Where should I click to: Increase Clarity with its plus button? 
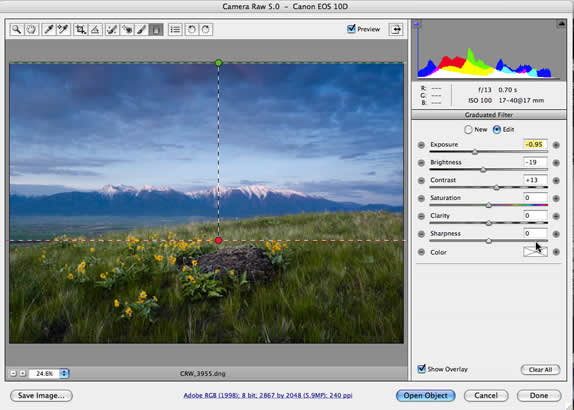click(556, 216)
